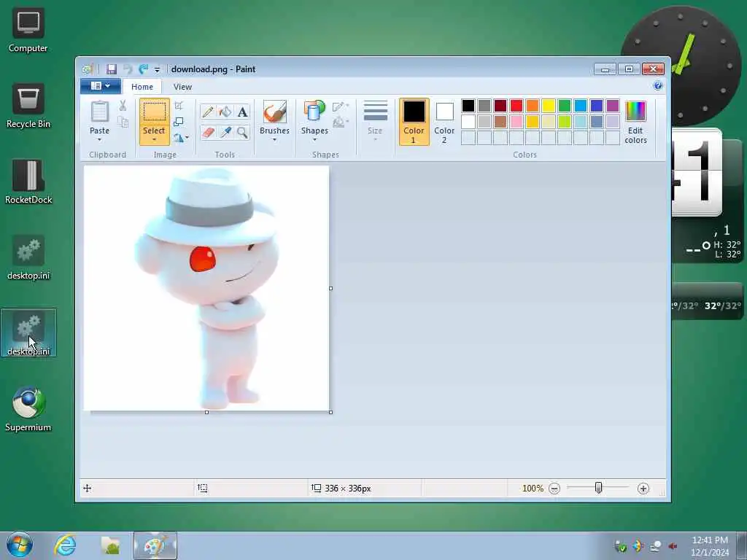Click the Shapes gallery icon
Viewport: 747px width, 560px height.
click(x=314, y=112)
